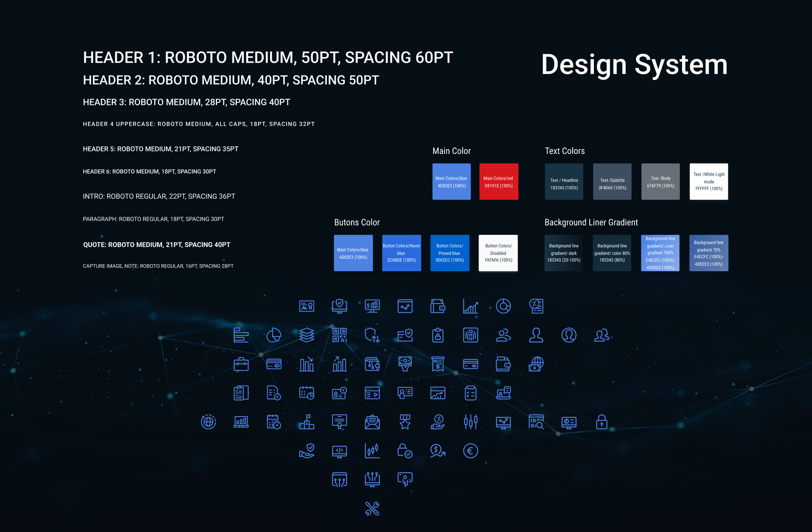Select the donut chart icon

click(x=503, y=306)
